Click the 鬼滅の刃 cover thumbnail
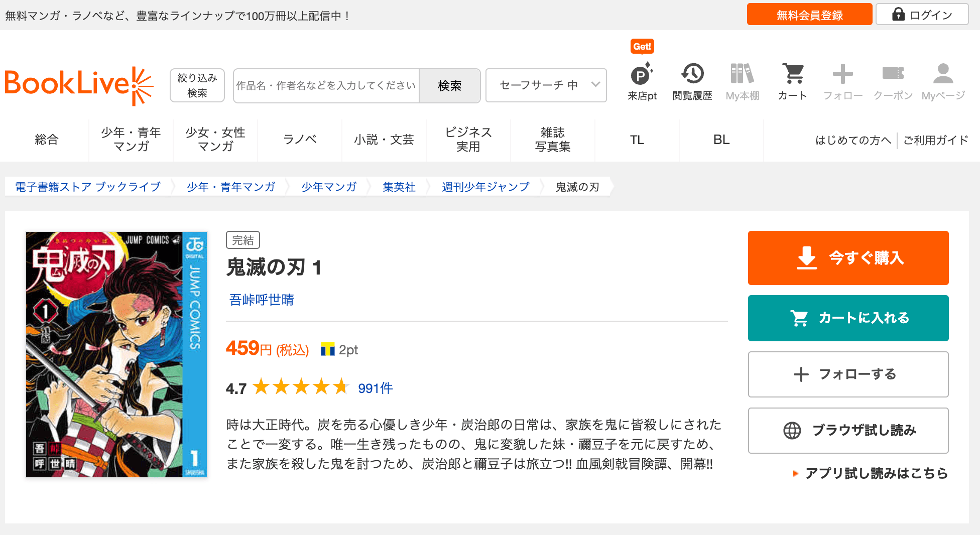The width and height of the screenshot is (980, 535). click(x=116, y=354)
